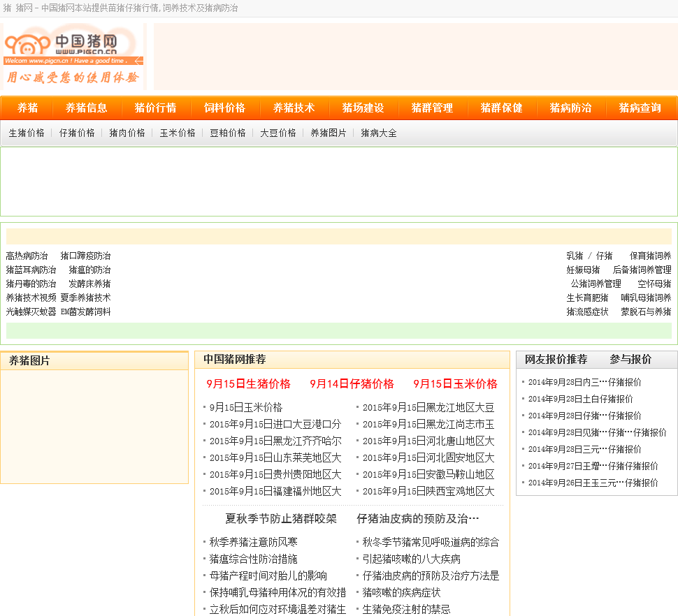Select 猪价行情 in the orange navbar
Image resolution: width=678 pixels, height=616 pixels.
(155, 108)
